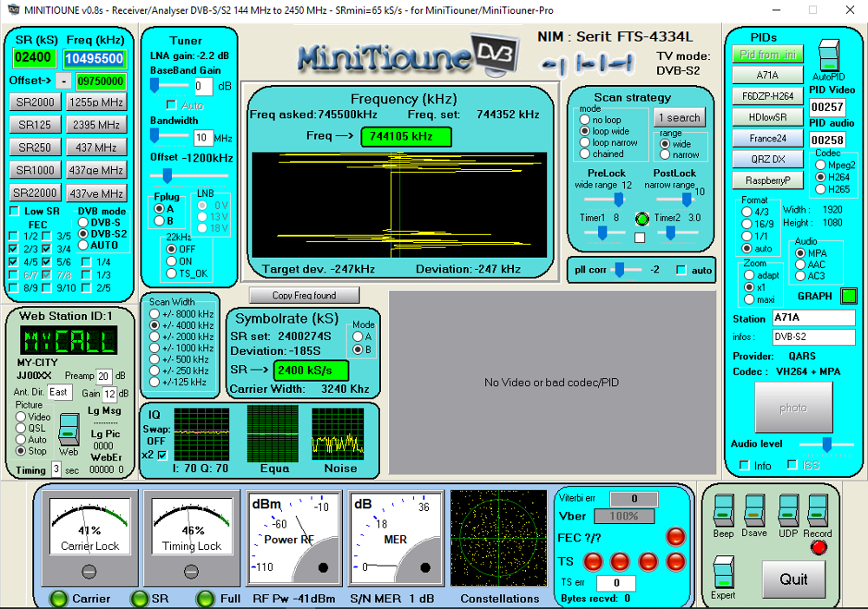This screenshot has height=609, width=868.
Task: Enable BaseBand Gain Auto checkbox
Action: pos(172,105)
